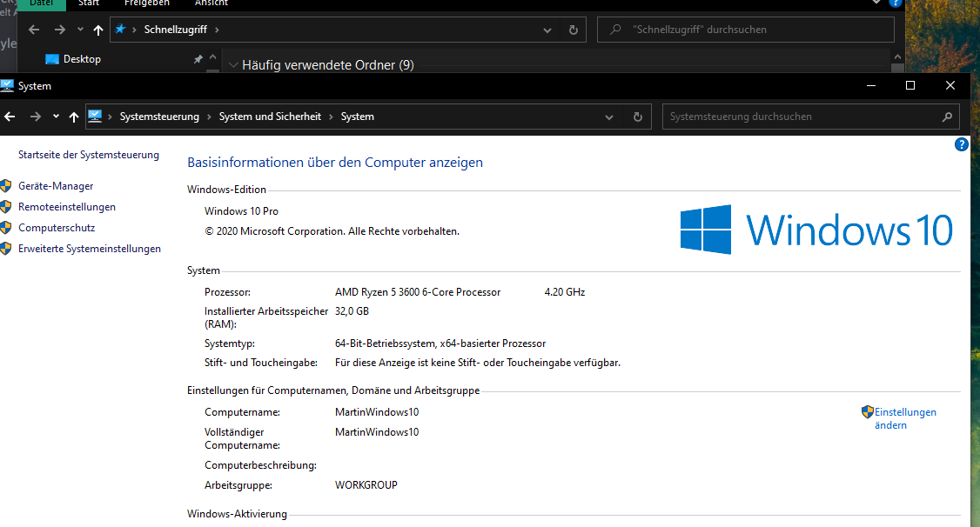This screenshot has height=527, width=980.
Task: Click "Schnellzugriff" durchsuchen search field
Action: 746,30
